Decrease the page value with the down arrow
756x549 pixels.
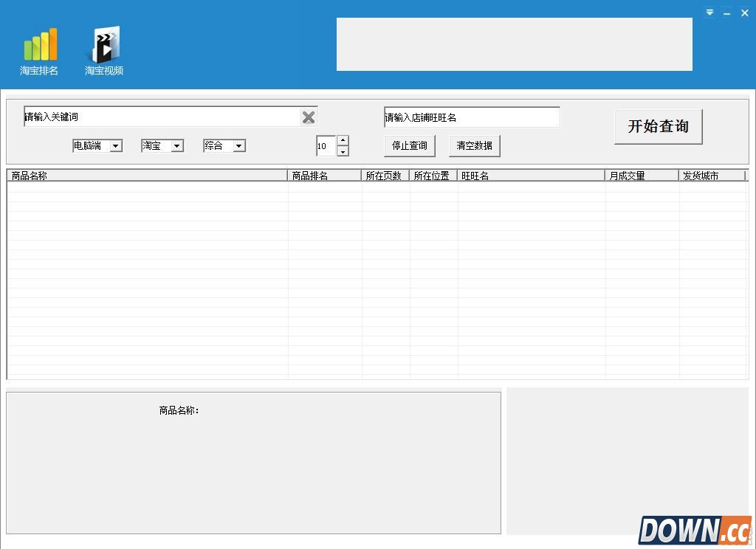(343, 150)
